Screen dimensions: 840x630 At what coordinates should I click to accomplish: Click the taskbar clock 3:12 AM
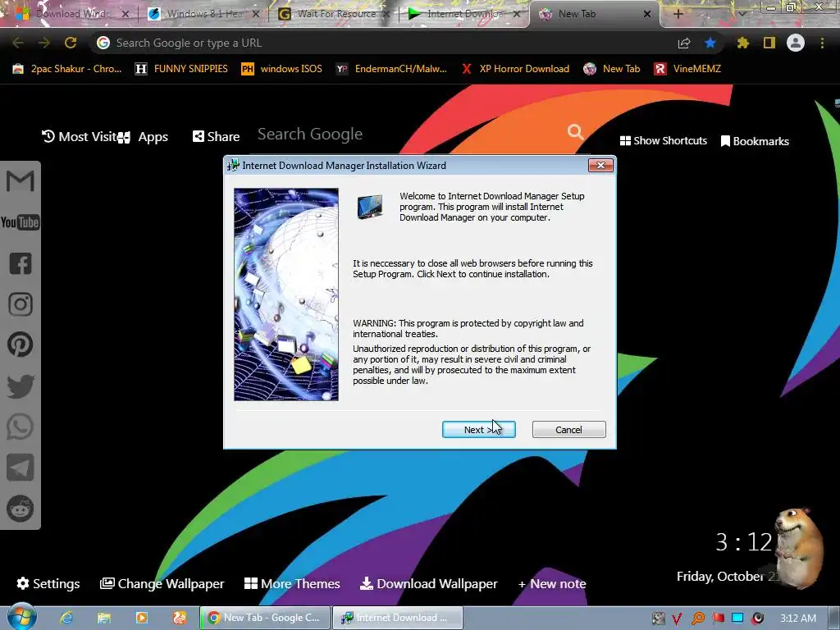(797, 619)
